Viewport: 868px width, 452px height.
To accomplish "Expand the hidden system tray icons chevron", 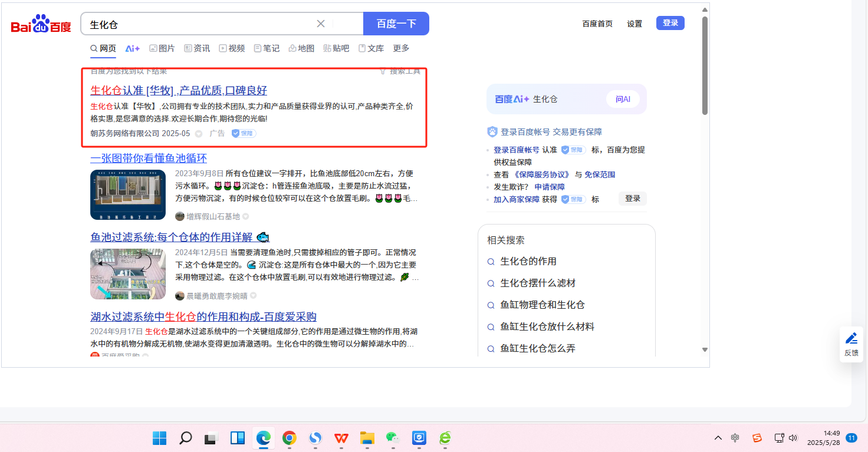I will [x=718, y=438].
